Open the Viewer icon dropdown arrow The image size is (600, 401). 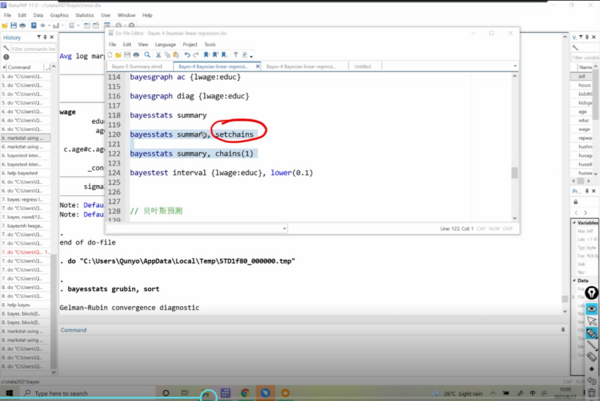[49, 26]
